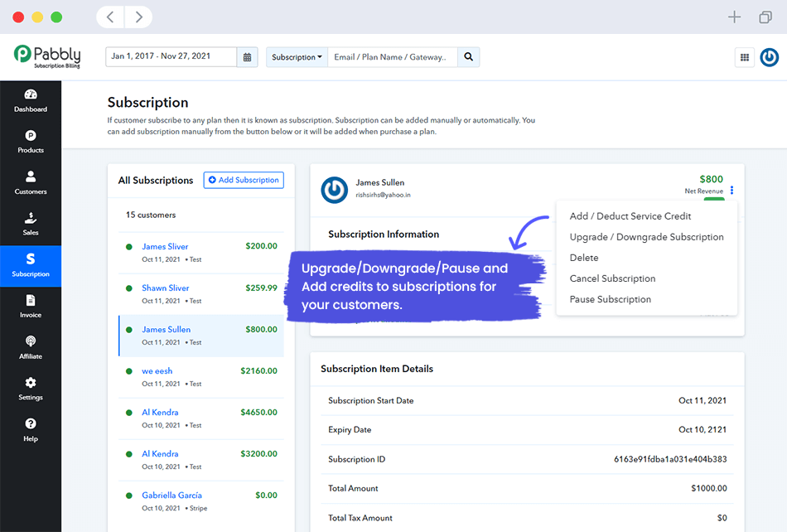Click the calendar icon beside date range
This screenshot has height=532, width=787.
point(247,57)
